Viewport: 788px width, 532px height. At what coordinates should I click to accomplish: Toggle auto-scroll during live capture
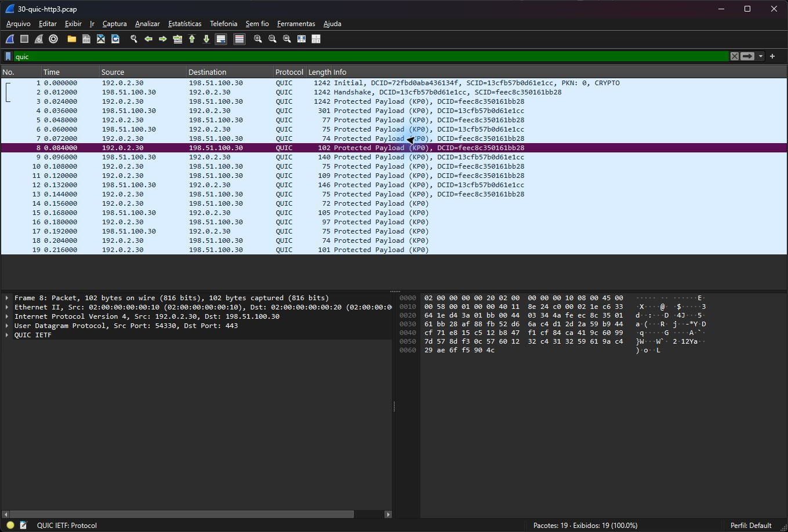pyautogui.click(x=221, y=39)
